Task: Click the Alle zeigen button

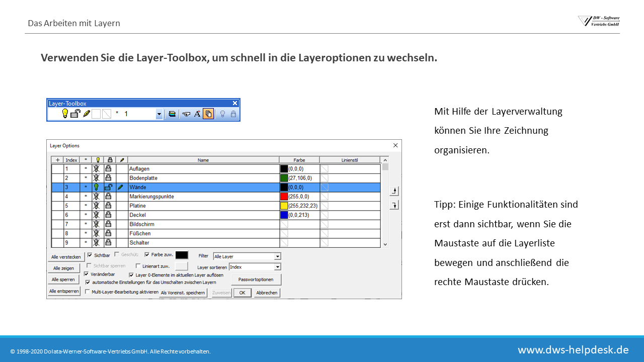Action: (x=64, y=268)
